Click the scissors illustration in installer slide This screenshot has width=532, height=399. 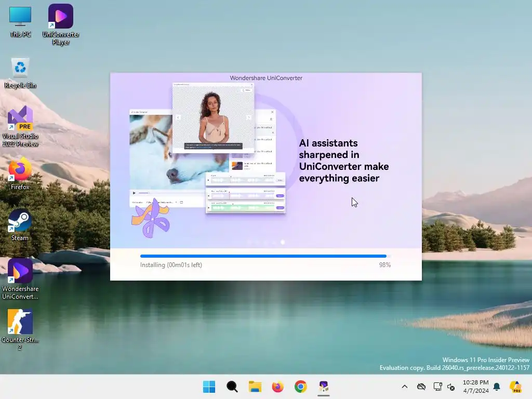coord(151,218)
